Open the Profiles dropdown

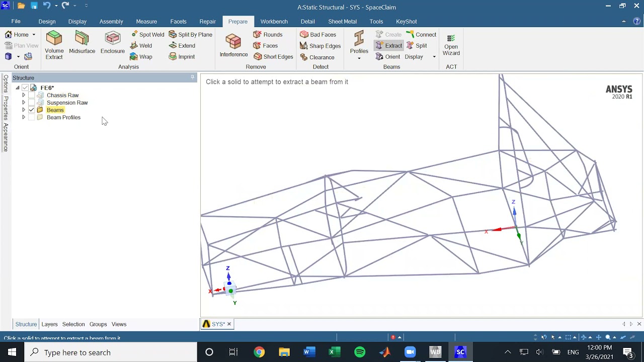pyautogui.click(x=359, y=58)
